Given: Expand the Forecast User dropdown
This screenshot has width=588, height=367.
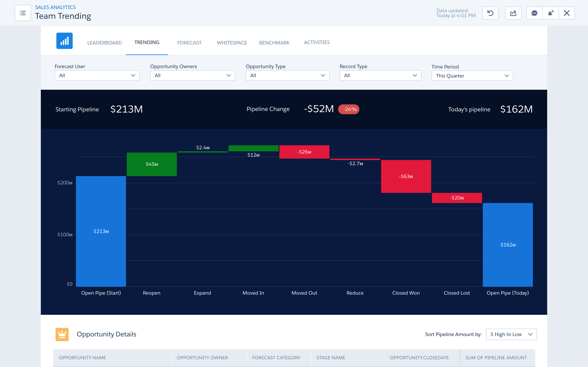Looking at the screenshot, I should 97,75.
